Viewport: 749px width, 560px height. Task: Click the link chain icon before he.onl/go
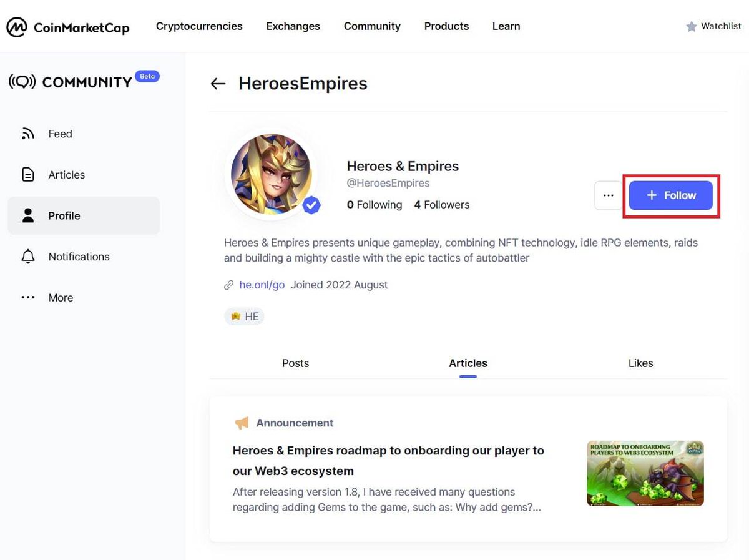click(228, 285)
